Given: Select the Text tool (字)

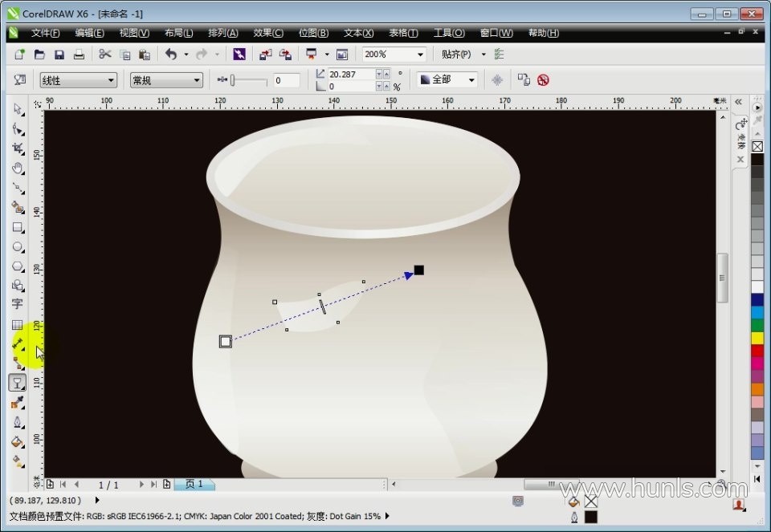Looking at the screenshot, I should click(18, 304).
